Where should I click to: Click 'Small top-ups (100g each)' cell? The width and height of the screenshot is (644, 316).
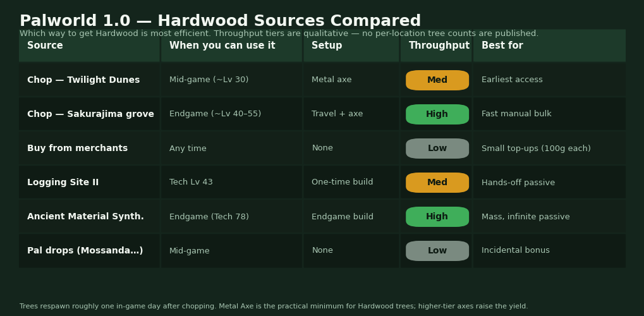click(x=550, y=149)
